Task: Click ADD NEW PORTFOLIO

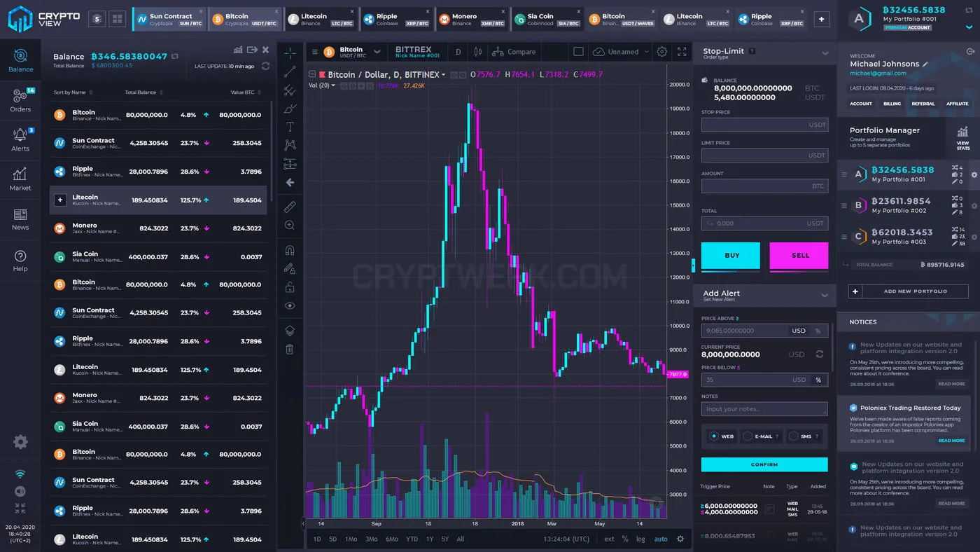Action: pos(909,291)
